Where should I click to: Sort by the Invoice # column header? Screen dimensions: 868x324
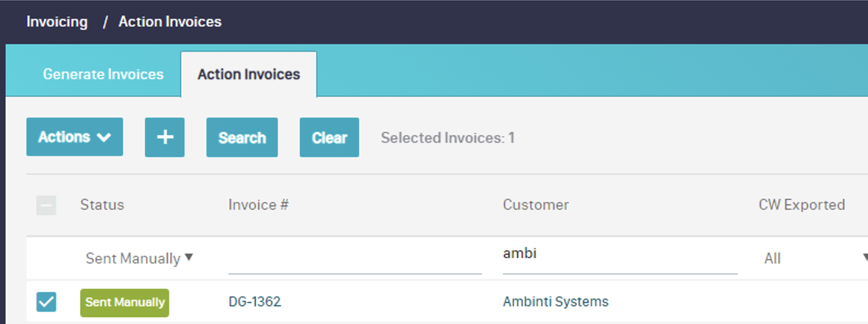258,205
